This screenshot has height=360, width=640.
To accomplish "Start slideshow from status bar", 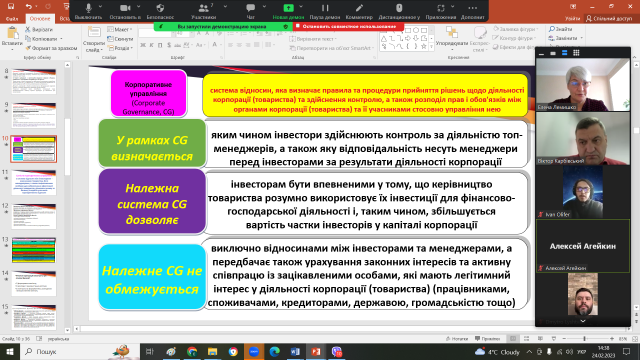I will (554, 339).
